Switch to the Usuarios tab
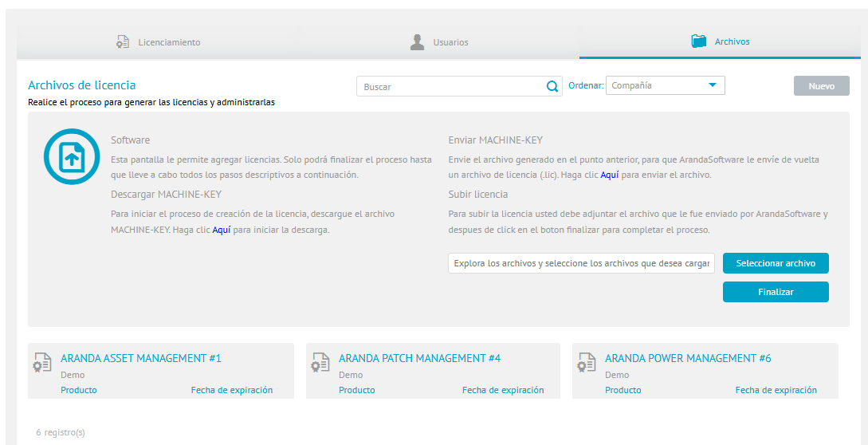Image resolution: width=868 pixels, height=445 pixels. (438, 42)
